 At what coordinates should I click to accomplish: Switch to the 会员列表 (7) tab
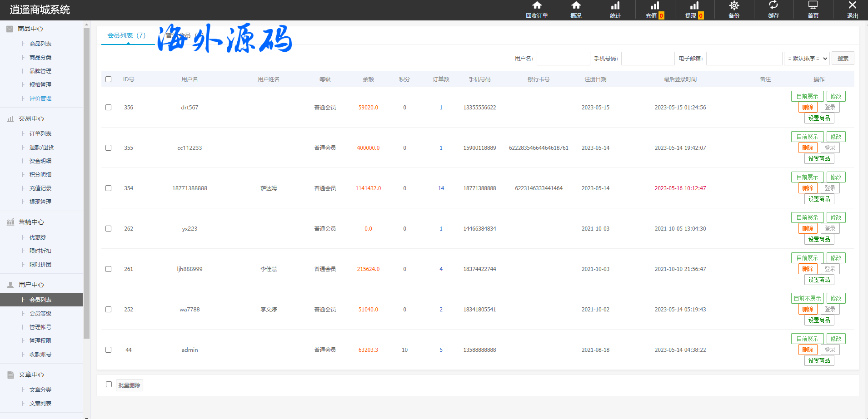pyautogui.click(x=127, y=35)
